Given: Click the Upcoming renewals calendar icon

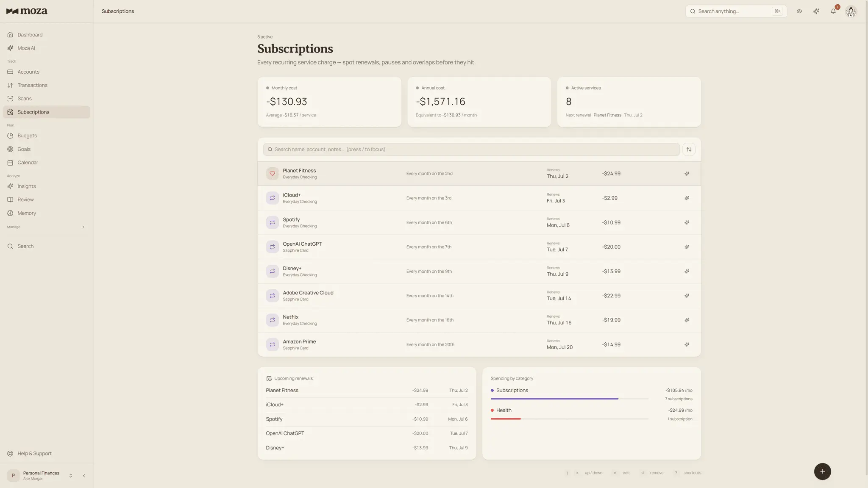Looking at the screenshot, I should 269,379.
